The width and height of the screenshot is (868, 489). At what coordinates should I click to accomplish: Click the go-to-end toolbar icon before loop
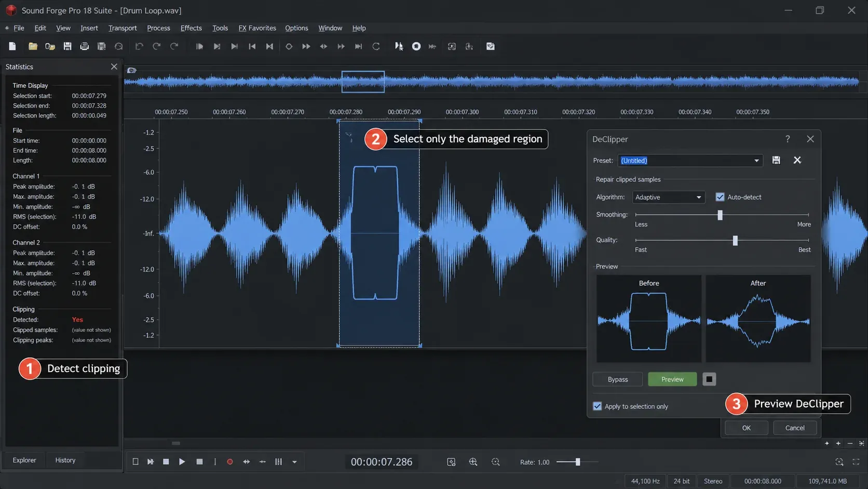tap(358, 46)
